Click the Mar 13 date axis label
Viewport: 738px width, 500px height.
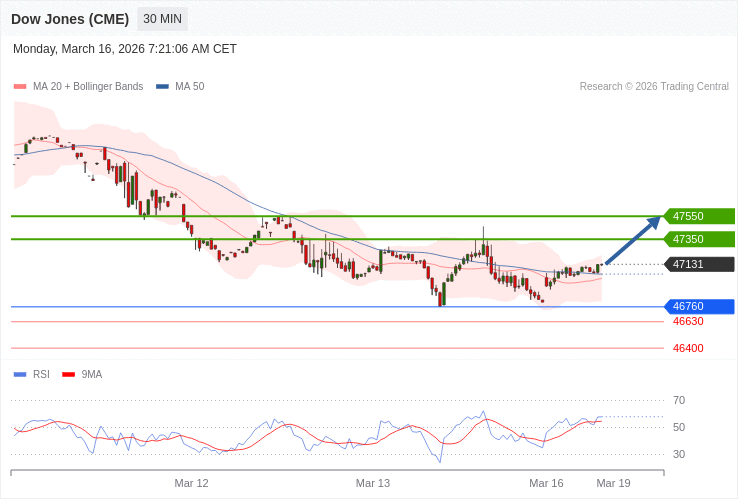click(373, 484)
